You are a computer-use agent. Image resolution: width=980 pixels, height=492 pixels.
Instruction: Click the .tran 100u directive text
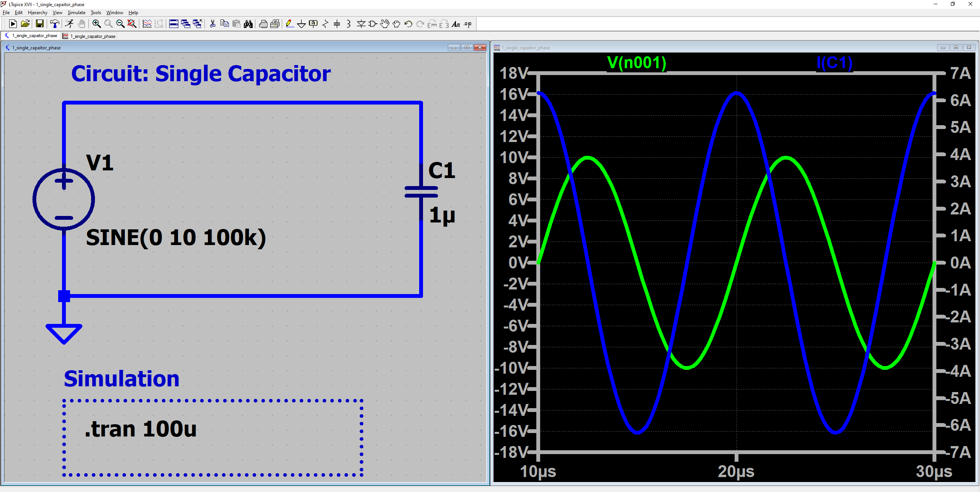pos(140,429)
